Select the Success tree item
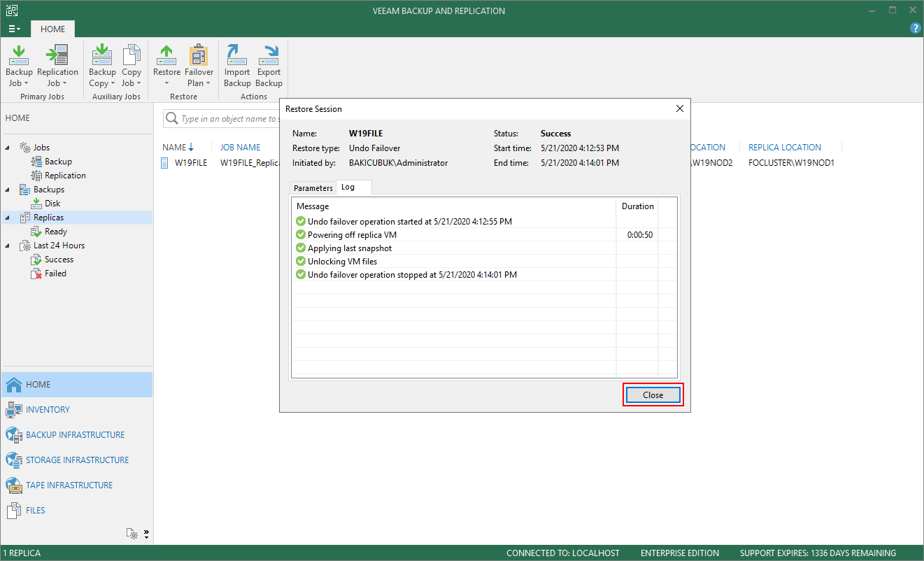This screenshot has width=924, height=561. click(x=52, y=260)
